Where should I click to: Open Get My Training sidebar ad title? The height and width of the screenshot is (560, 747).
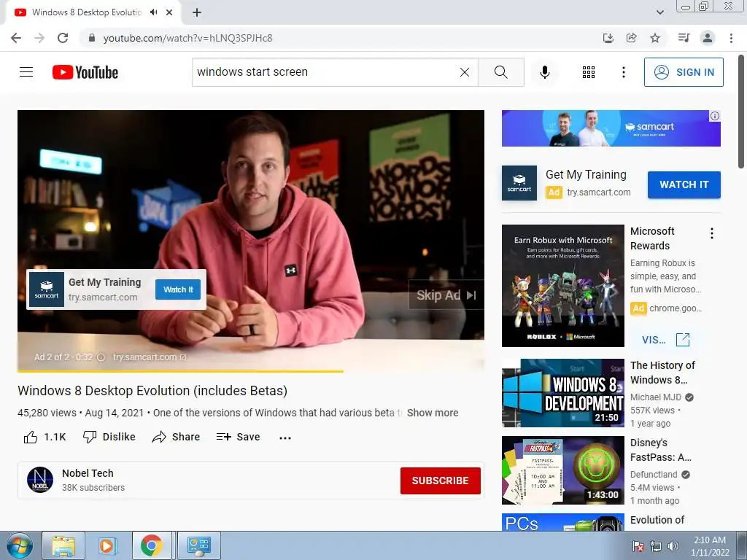(586, 175)
